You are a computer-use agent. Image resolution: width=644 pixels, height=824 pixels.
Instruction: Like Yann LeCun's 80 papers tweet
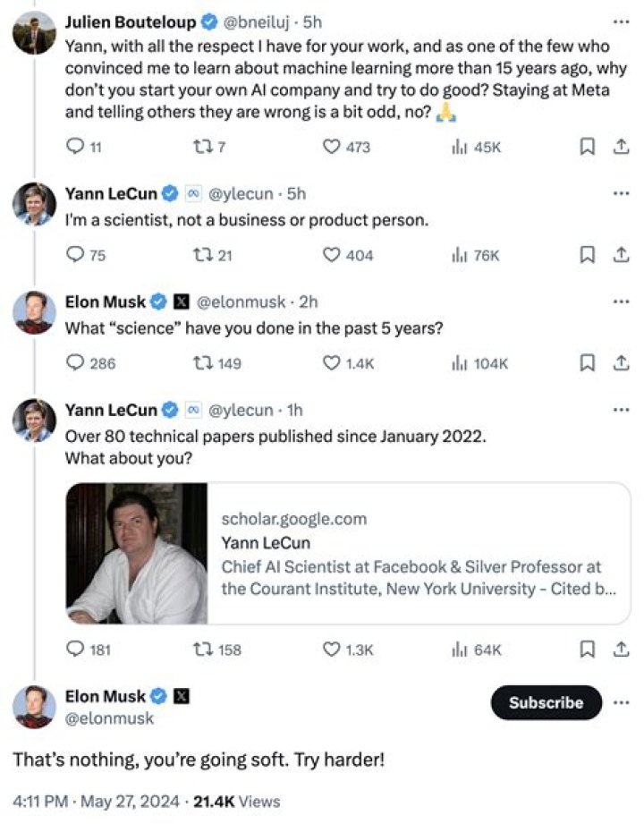pyautogui.click(x=332, y=650)
